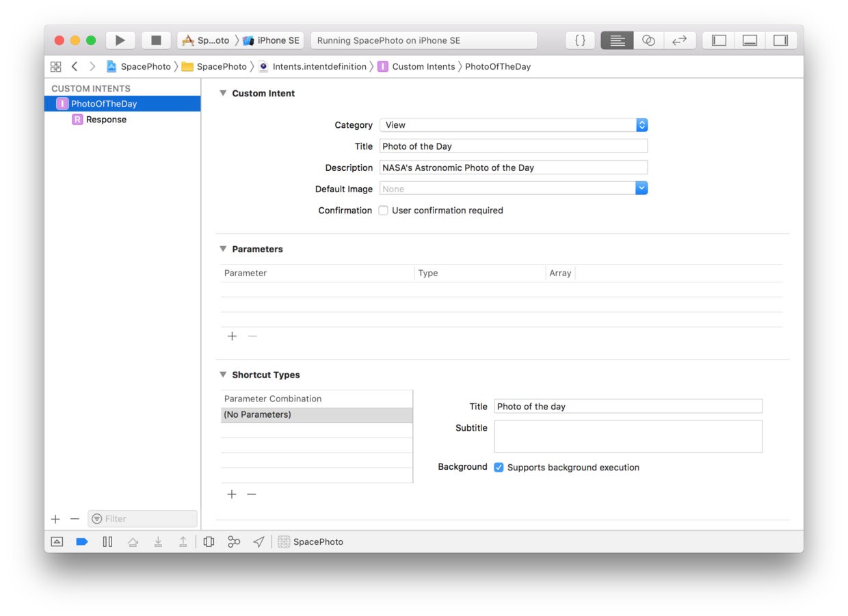Edit the shortcut Title field
Screen dimensions: 848x616
(628, 406)
